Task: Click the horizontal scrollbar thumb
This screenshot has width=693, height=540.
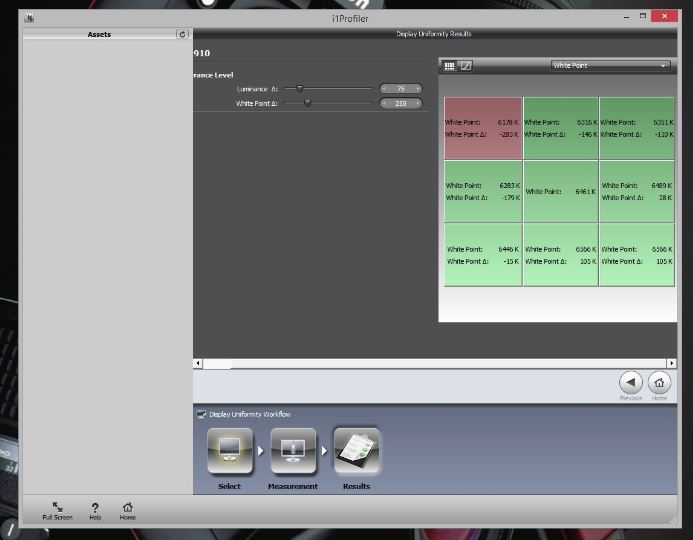Action: [217, 363]
